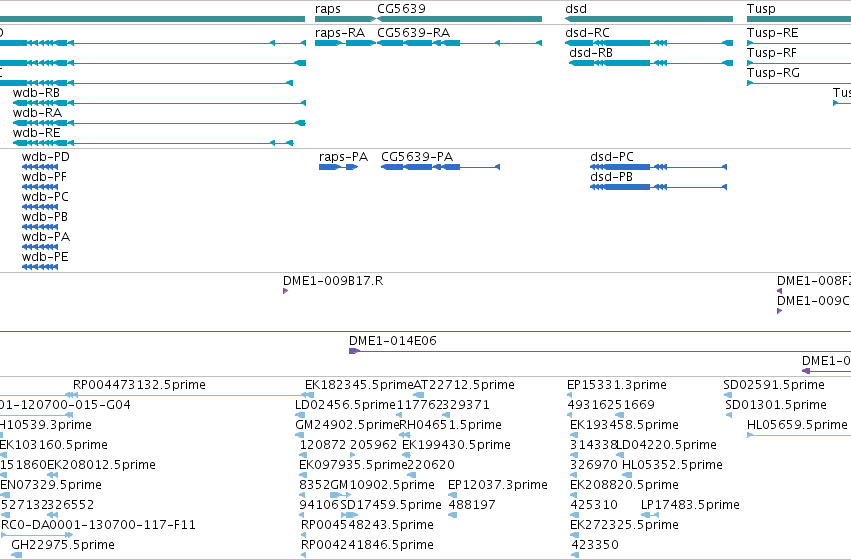Click the dsd-PC protein label
851x560 pixels.
tap(612, 157)
